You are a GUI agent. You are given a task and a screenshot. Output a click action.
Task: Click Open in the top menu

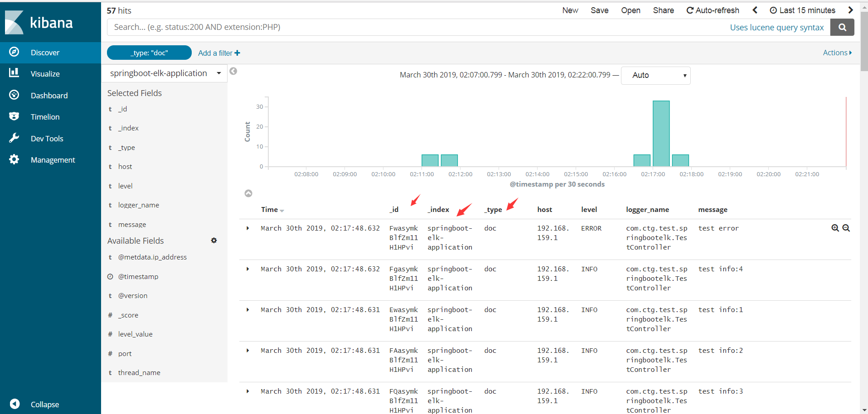[x=630, y=10]
